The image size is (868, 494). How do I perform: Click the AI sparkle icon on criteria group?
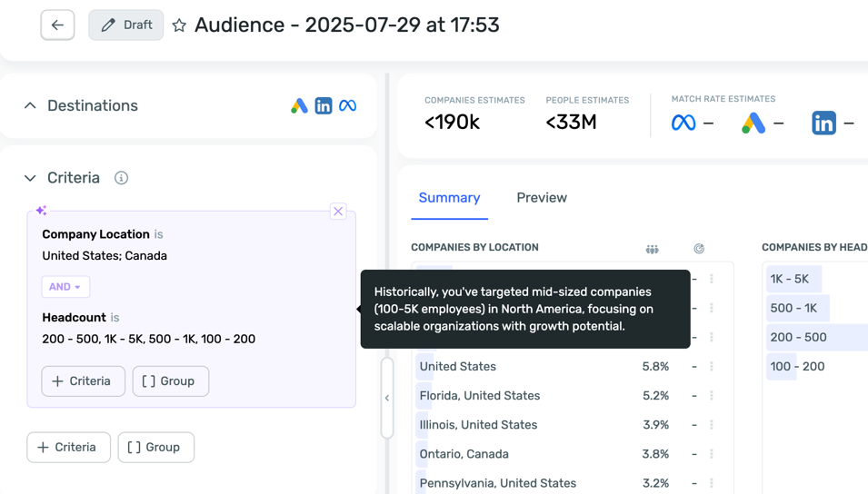click(x=41, y=211)
